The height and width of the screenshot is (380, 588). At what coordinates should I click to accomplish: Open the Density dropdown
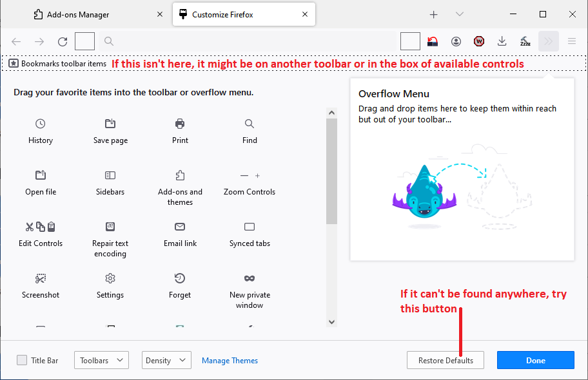pos(166,360)
